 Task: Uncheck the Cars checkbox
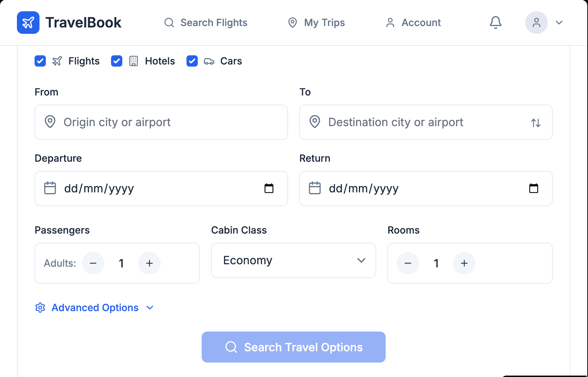(x=192, y=61)
